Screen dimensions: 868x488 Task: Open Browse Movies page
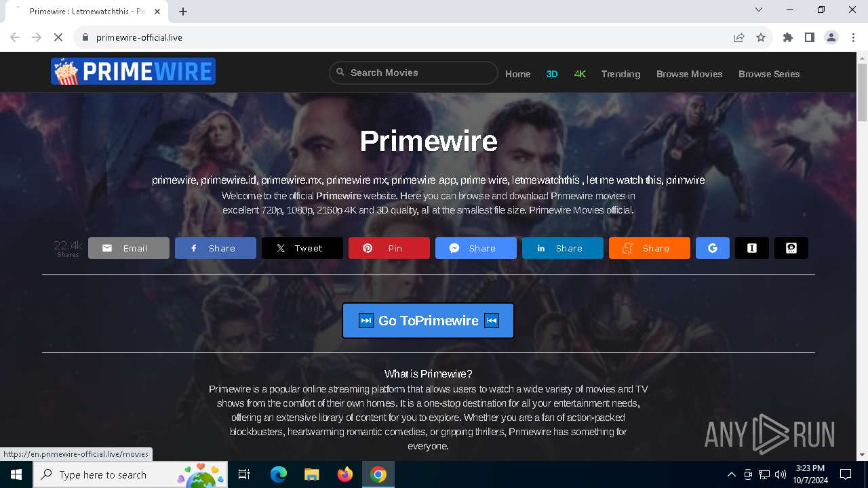(x=690, y=74)
